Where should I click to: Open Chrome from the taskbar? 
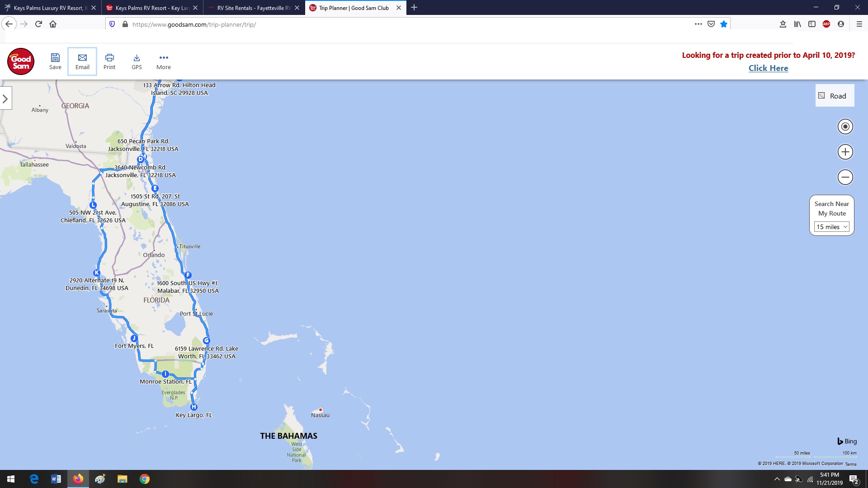pyautogui.click(x=145, y=479)
